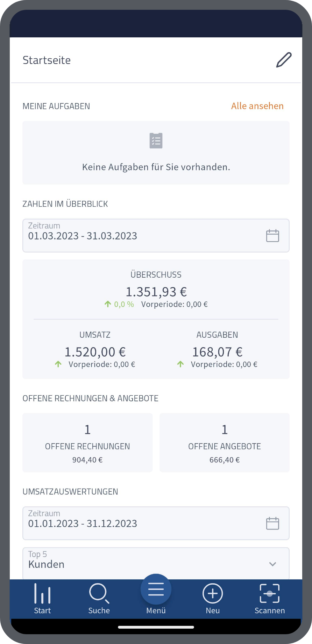Tap the Ausgaben 168,07 € figure

click(x=217, y=352)
